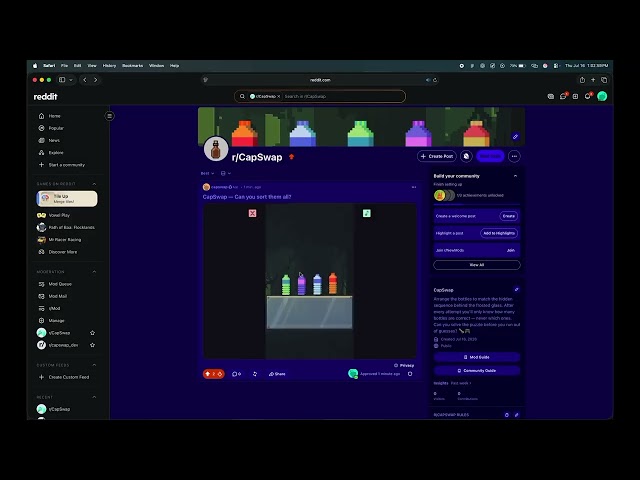Open post overflow menu (three dots)
The width and height of the screenshot is (640, 480).
tap(414, 187)
